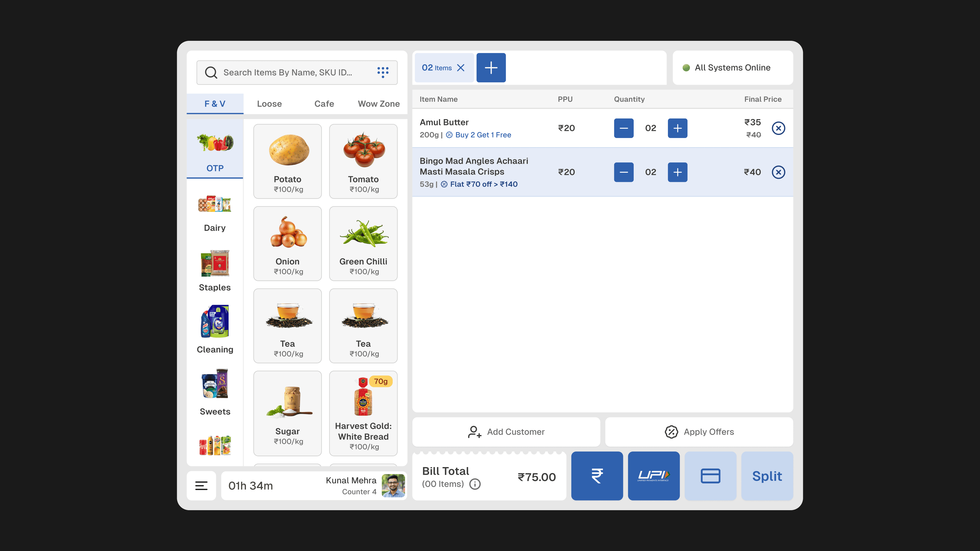Open the Wow Zone tab
Image resolution: width=980 pixels, height=551 pixels.
point(378,104)
